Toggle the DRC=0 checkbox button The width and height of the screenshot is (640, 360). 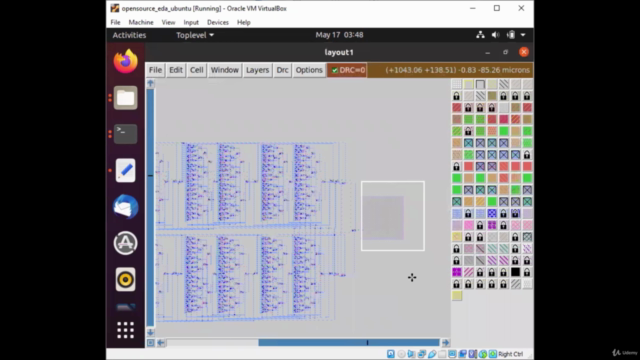[x=347, y=70]
